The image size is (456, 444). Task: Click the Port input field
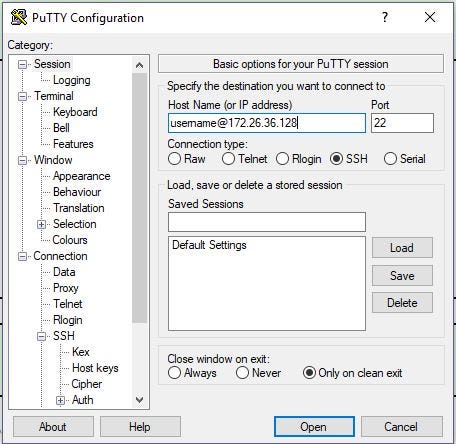pyautogui.click(x=402, y=123)
